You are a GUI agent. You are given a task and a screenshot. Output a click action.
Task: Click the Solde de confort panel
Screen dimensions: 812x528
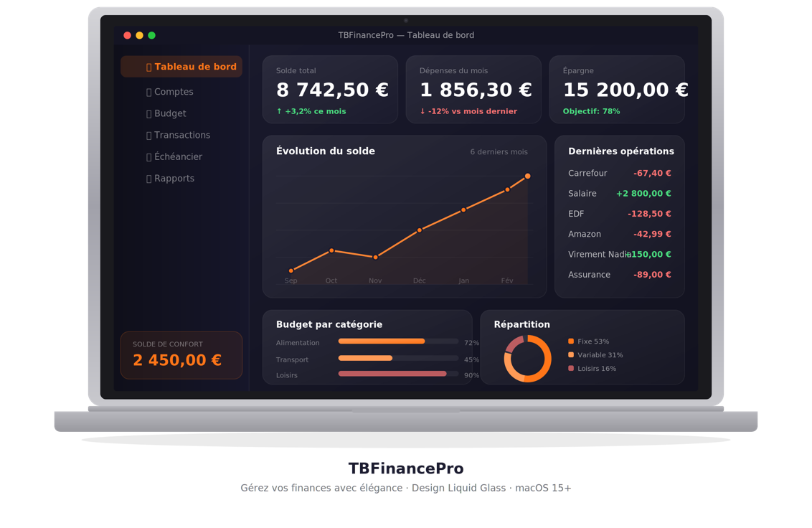181,355
